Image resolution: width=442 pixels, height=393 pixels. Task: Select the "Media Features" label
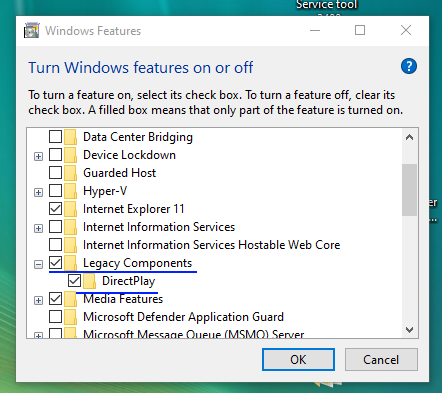[123, 299]
